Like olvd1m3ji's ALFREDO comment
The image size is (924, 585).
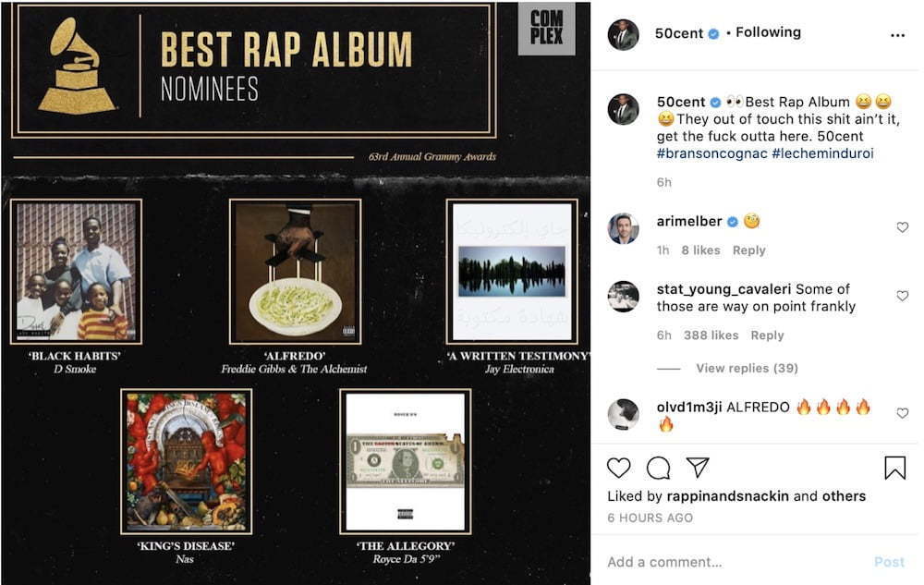902,413
